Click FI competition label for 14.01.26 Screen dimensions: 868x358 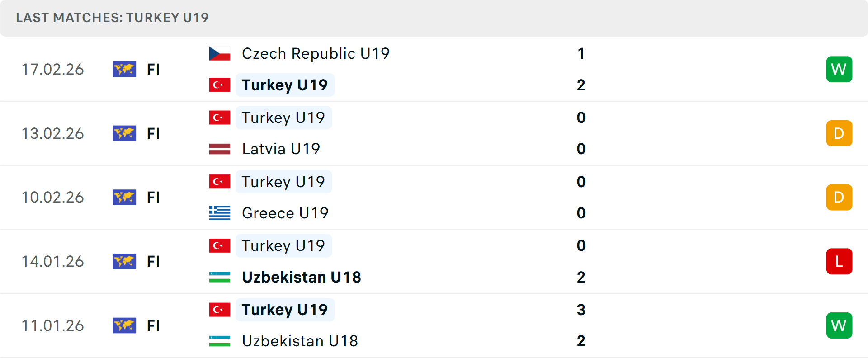(x=153, y=261)
